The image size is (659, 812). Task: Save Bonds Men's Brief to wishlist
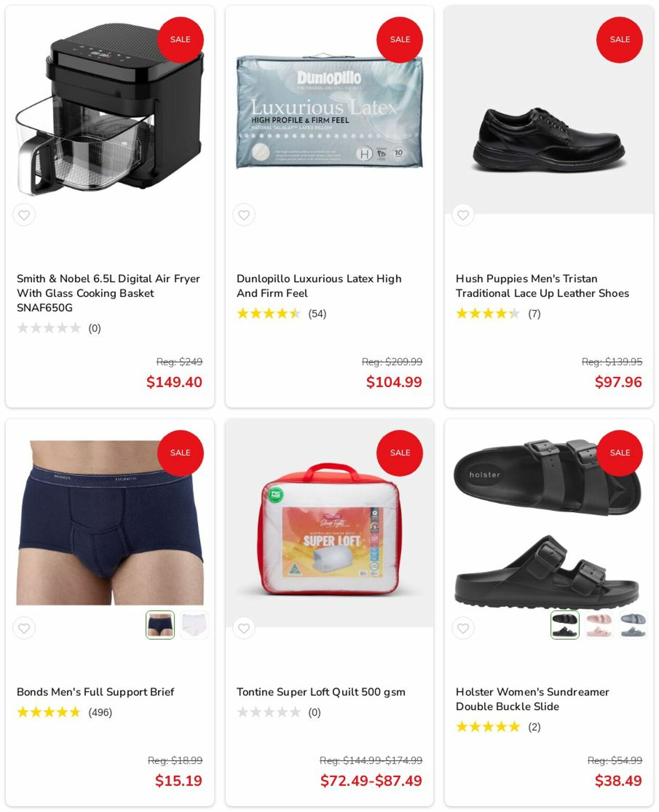tap(24, 628)
